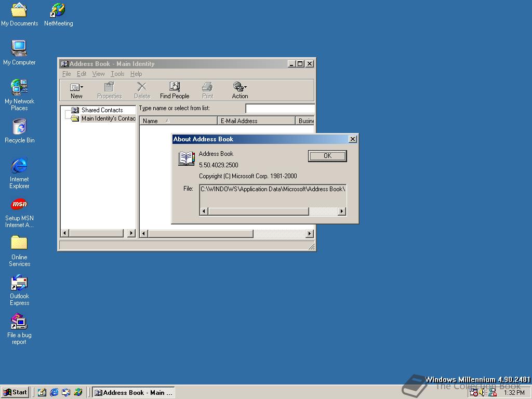
Task: Sort by the E-Mail Address column header
Action: tap(256, 121)
